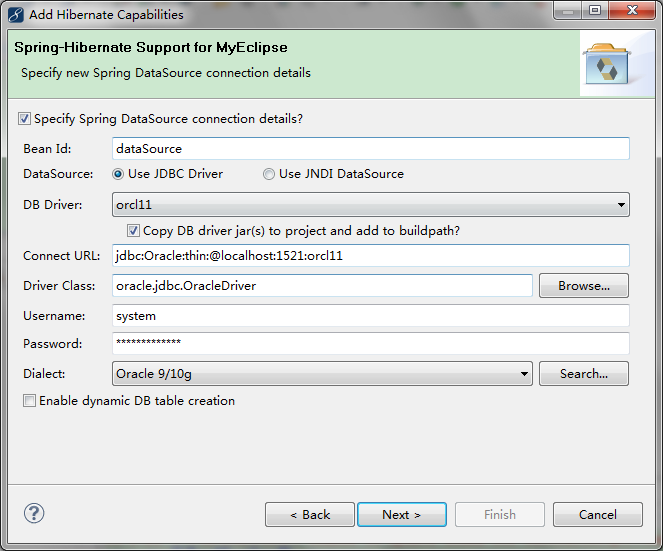Image resolution: width=663 pixels, height=551 pixels.
Task: Click the DataSource: label
Action: click(58, 174)
